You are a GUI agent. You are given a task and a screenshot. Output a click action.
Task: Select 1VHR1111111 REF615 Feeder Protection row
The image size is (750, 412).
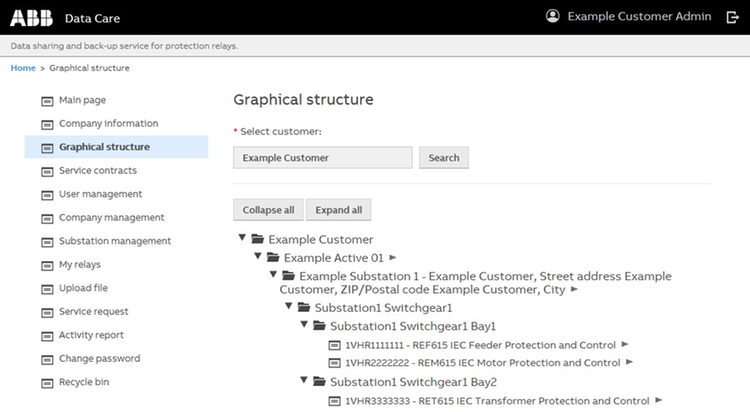point(480,345)
